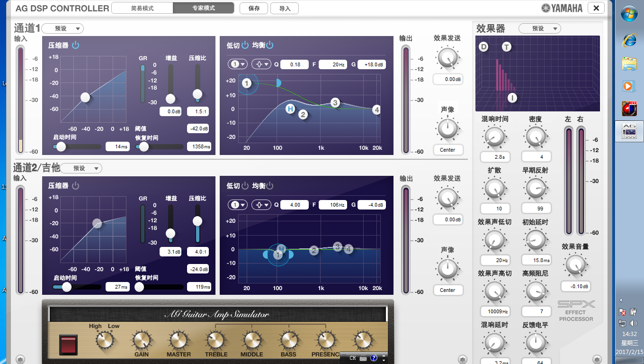Toggle the red amp simulator power switch
This screenshot has width=644, height=364.
point(68,345)
